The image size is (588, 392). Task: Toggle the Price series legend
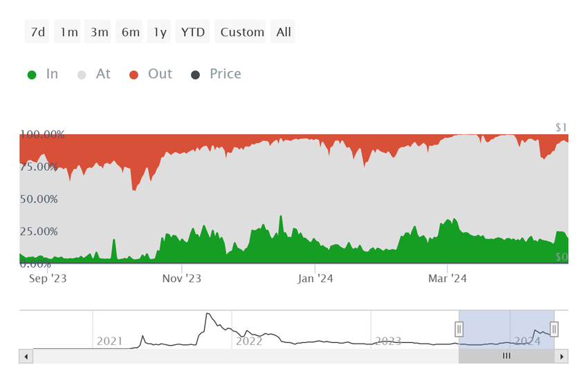[x=216, y=74]
